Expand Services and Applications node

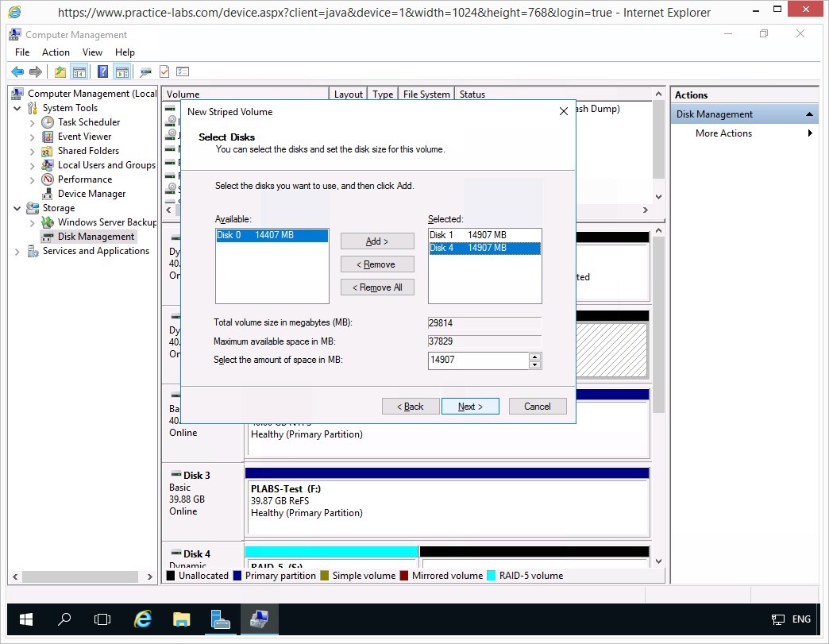(x=17, y=251)
